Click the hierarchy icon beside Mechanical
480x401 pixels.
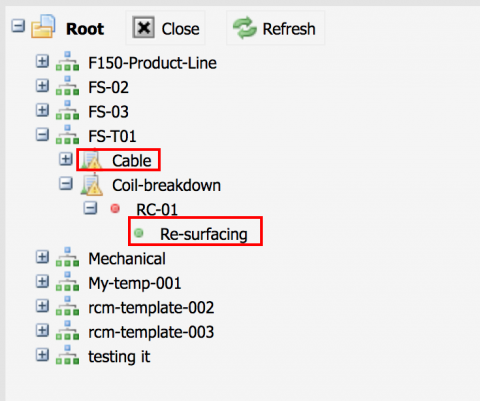[67, 257]
